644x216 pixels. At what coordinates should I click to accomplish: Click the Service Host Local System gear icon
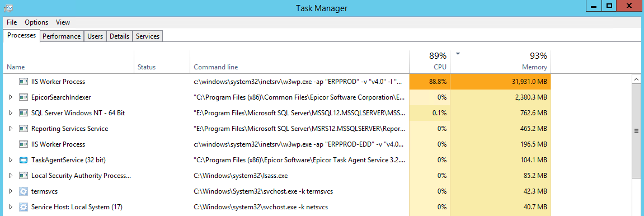click(23, 206)
